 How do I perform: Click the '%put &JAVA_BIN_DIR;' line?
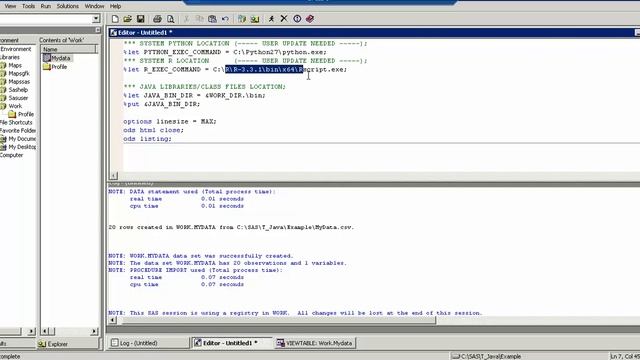pyautogui.click(x=162, y=104)
